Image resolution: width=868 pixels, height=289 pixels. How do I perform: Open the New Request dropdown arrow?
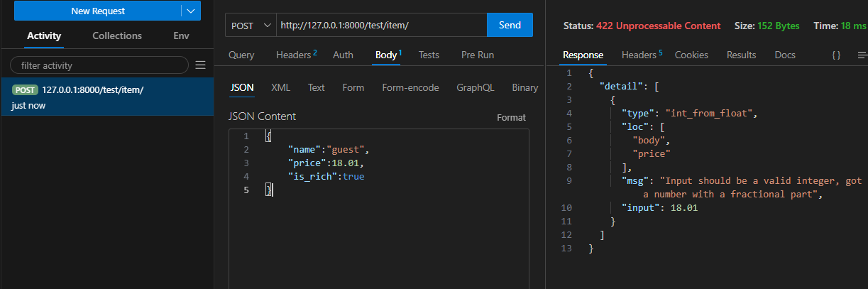coord(191,11)
